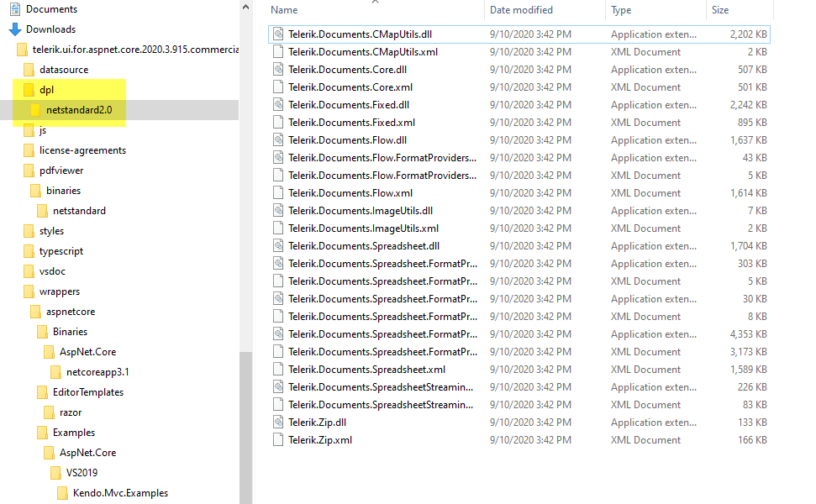This screenshot has width=816, height=504.
Task: Click the Telerik.Zip.dll file icon
Action: (x=278, y=423)
